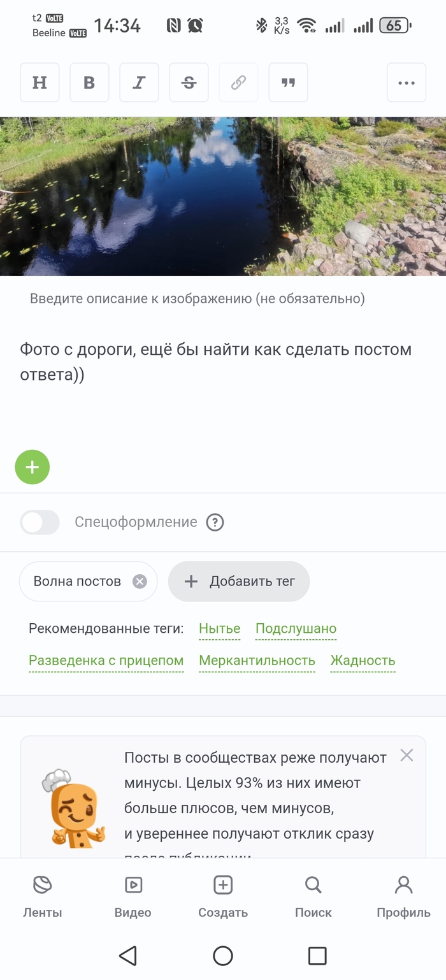Toggle italic text formatting

click(x=139, y=83)
